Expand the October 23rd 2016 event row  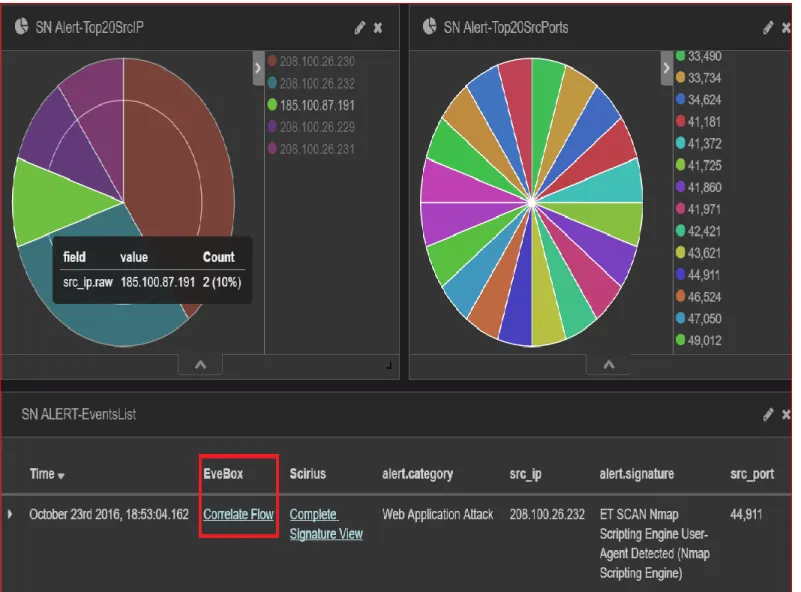pos(10,514)
